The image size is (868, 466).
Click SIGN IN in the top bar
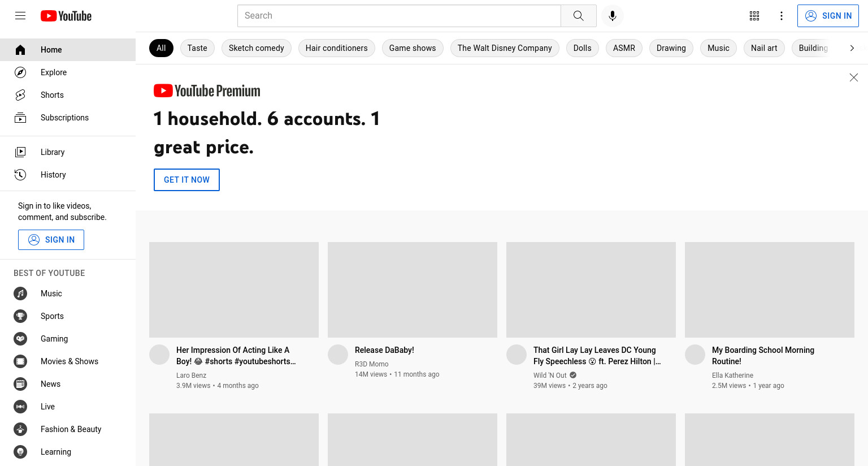(828, 16)
